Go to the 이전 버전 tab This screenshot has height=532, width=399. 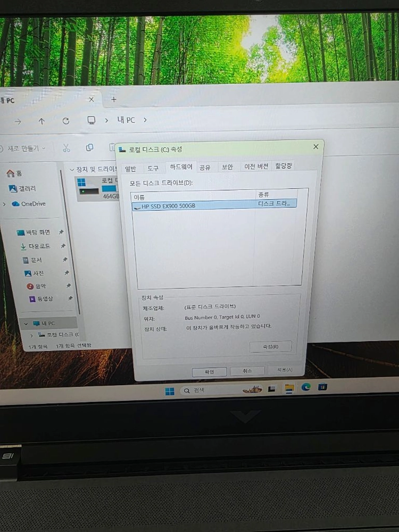(x=256, y=166)
